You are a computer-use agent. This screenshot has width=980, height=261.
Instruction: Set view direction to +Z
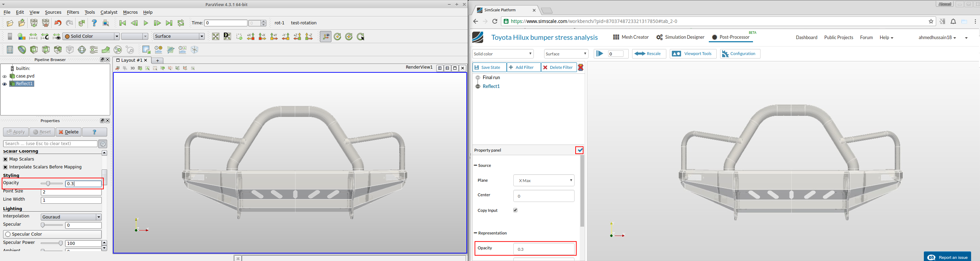pyautogui.click(x=298, y=37)
